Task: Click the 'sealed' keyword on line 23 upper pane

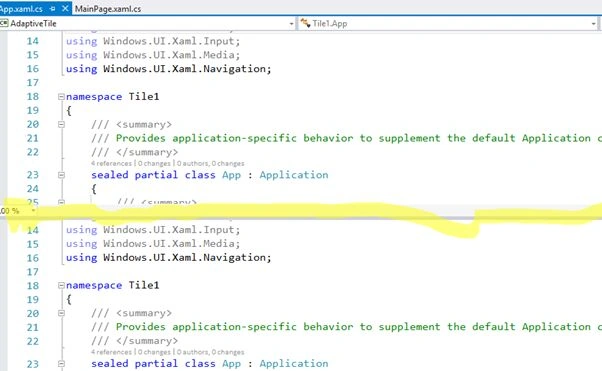Action: point(109,175)
